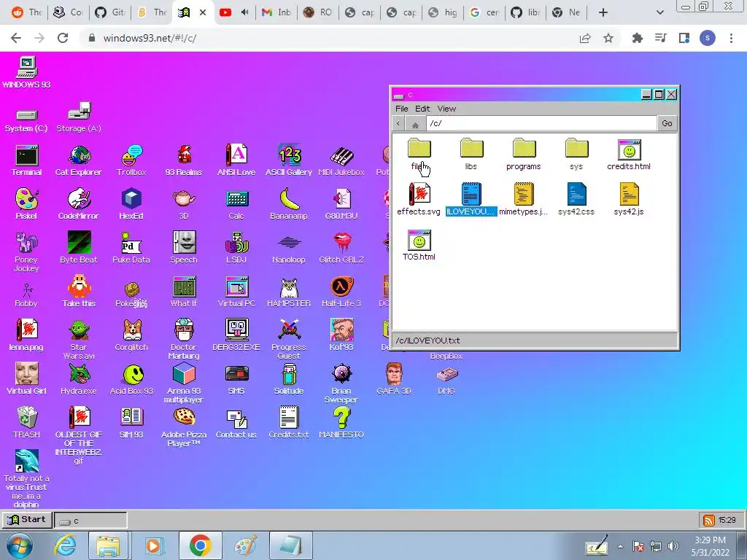Select the Star Wars.avi icon

pyautogui.click(x=79, y=339)
